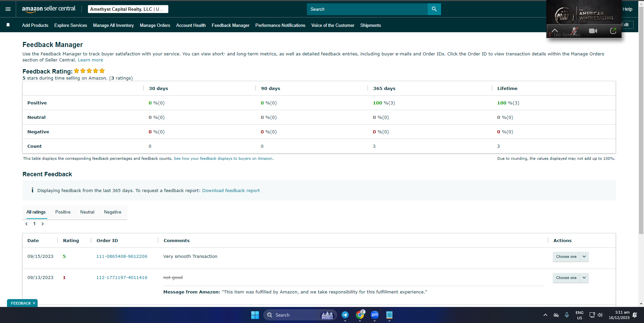
Task: Click the scrollbar down arrow
Action: pyautogui.click(x=641, y=304)
